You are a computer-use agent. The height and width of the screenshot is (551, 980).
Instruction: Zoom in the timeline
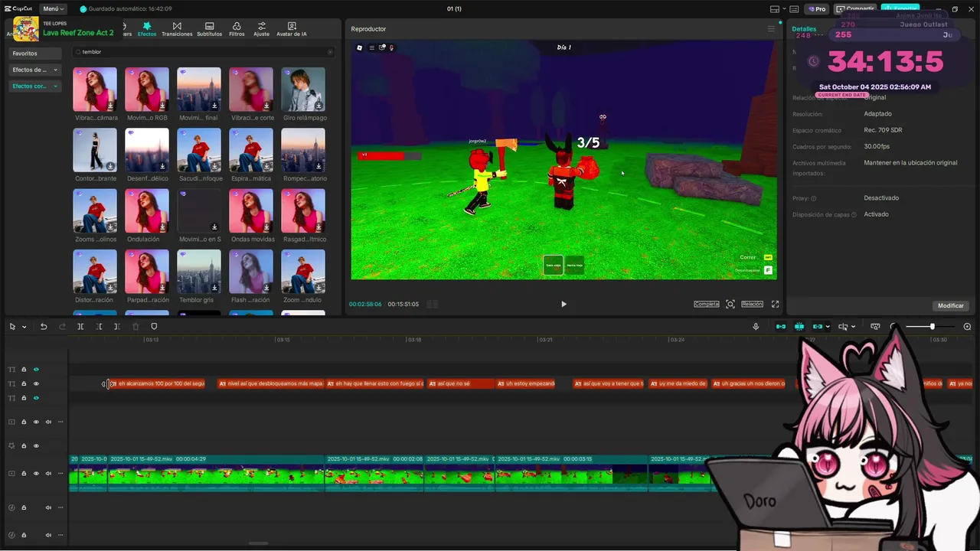[967, 327]
